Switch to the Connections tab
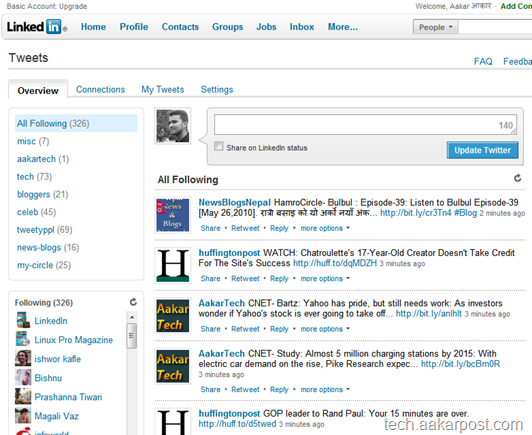532x435 pixels. click(100, 90)
